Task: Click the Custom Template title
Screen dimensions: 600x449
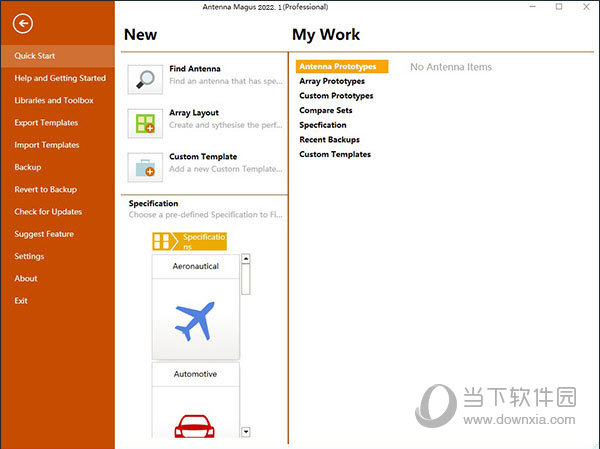Action: pos(203,157)
